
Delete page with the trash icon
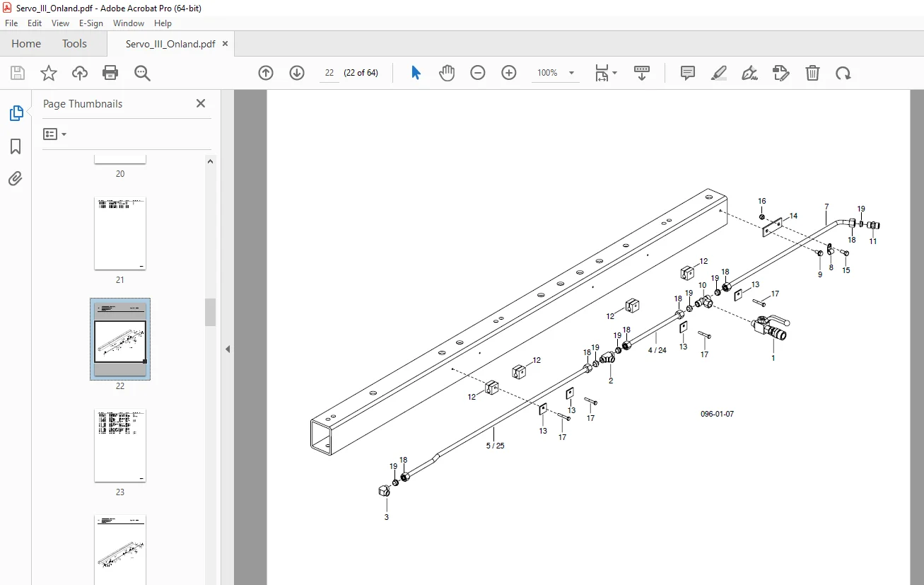point(813,73)
